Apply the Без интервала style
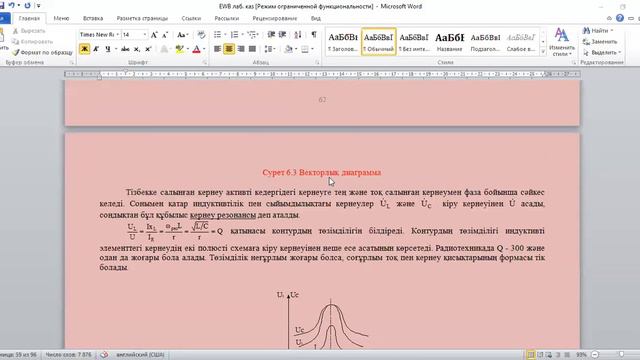 pos(414,42)
